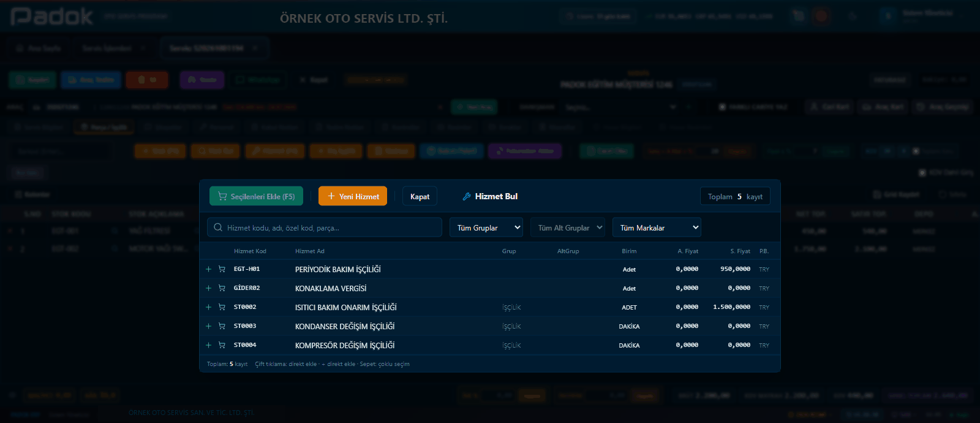Sort by the Hizmet Kod column header
Screen dimensions: 980x423
point(250,251)
